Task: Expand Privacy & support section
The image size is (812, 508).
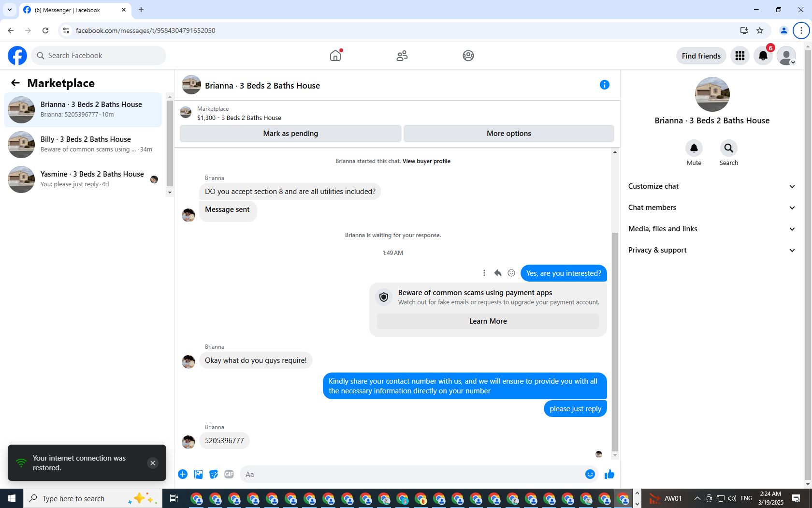Action: point(711,250)
